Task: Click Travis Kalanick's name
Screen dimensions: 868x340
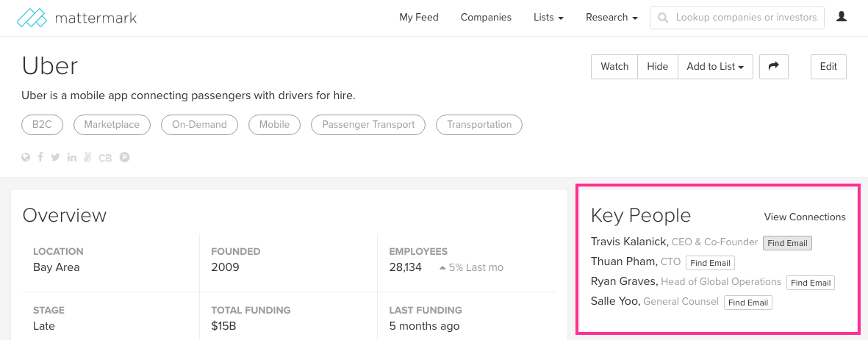Action: pos(630,242)
